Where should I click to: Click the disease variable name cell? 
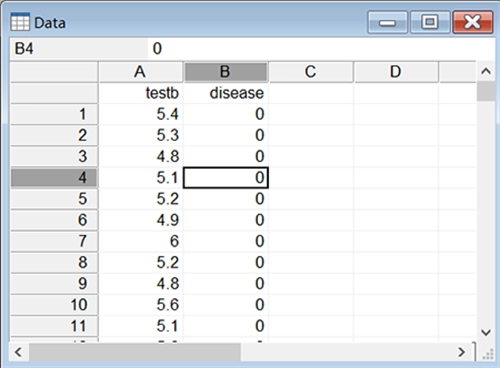point(226,93)
